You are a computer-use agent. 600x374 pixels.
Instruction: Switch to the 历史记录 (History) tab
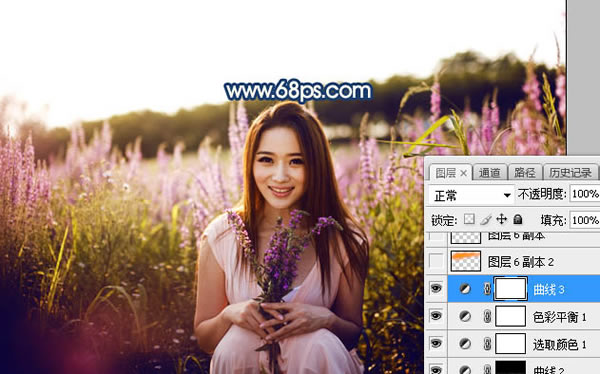[x=570, y=173]
